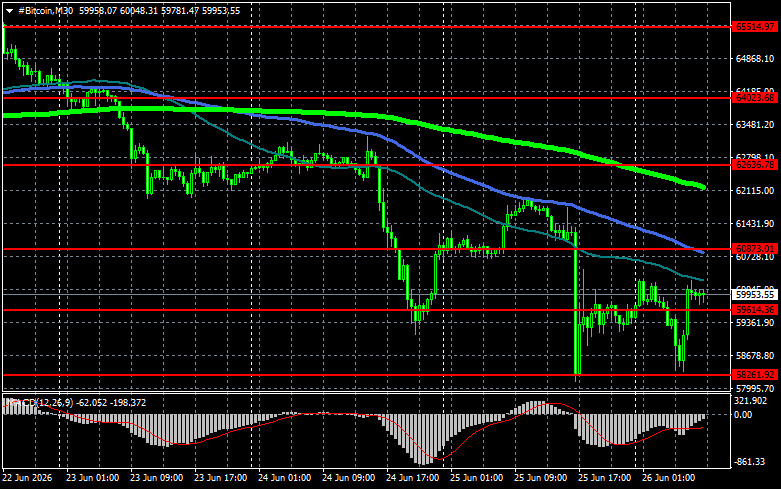The width and height of the screenshot is (781, 489).
Task: Click the 61431.90 price axis value
Action: [755, 224]
